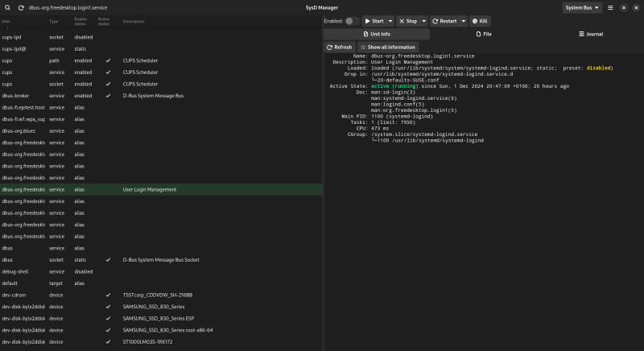
Task: Sort by Active status column header
Action: coord(104,22)
